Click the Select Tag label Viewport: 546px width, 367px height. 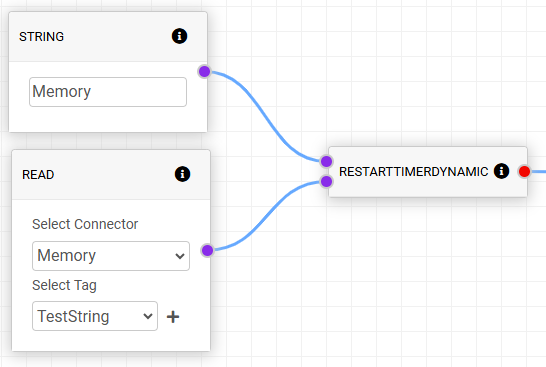coord(64,285)
